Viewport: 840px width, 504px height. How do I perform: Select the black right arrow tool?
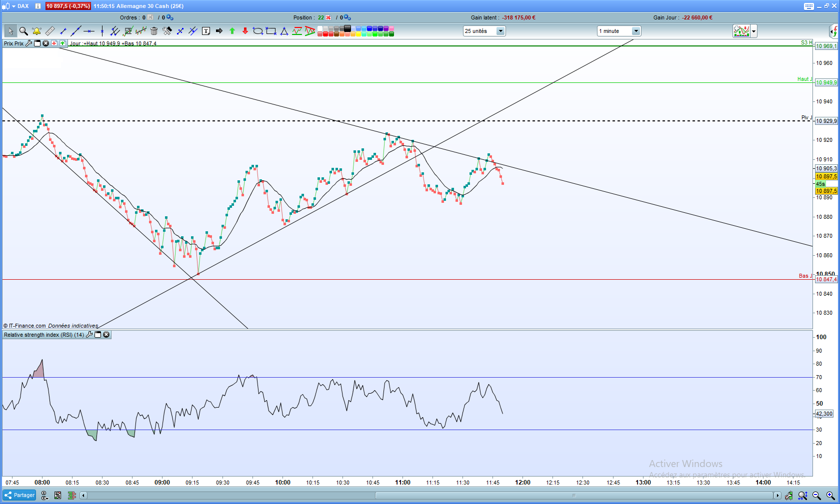219,31
